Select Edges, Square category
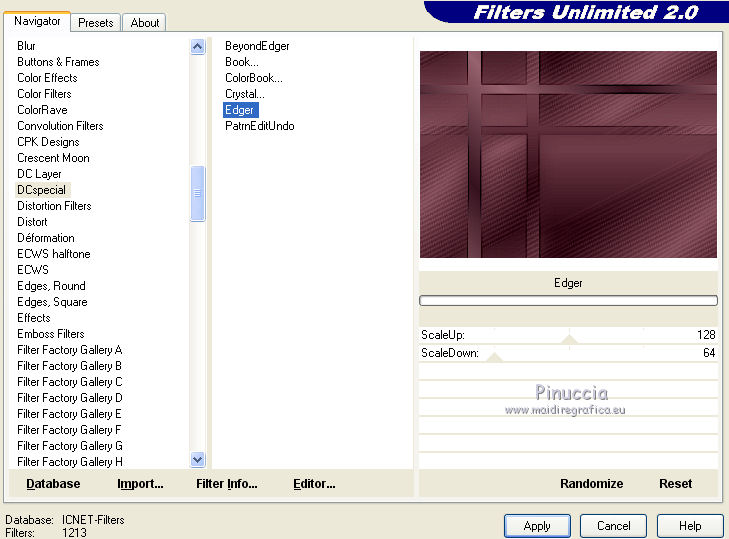This screenshot has width=729, height=539. pyautogui.click(x=52, y=302)
